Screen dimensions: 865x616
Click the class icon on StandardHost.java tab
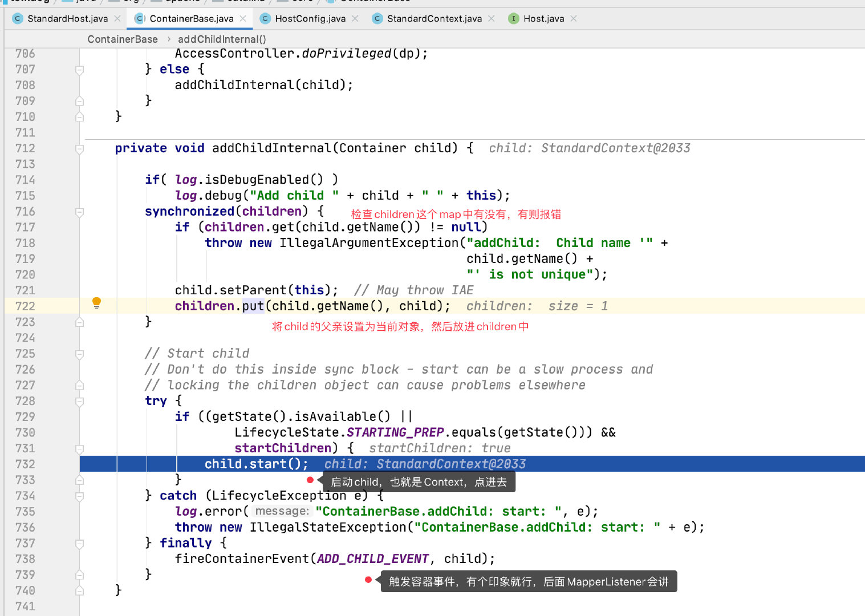[x=17, y=19]
